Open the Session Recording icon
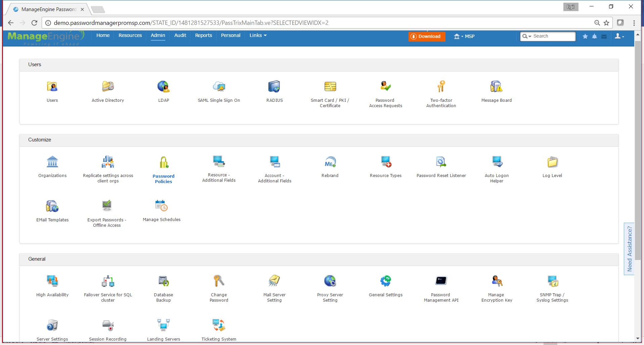 [108, 325]
